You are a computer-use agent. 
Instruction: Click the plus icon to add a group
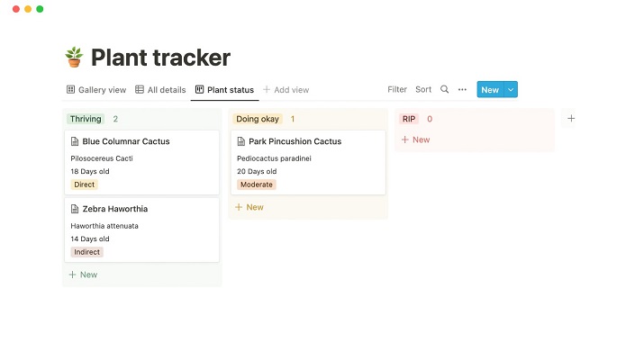(570, 118)
